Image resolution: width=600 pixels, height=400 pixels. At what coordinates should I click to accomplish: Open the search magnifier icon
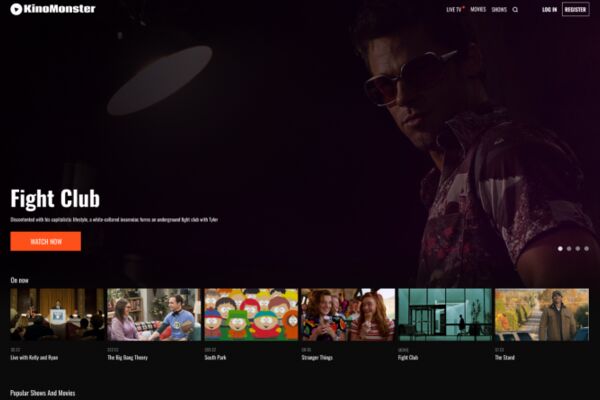[x=515, y=10]
